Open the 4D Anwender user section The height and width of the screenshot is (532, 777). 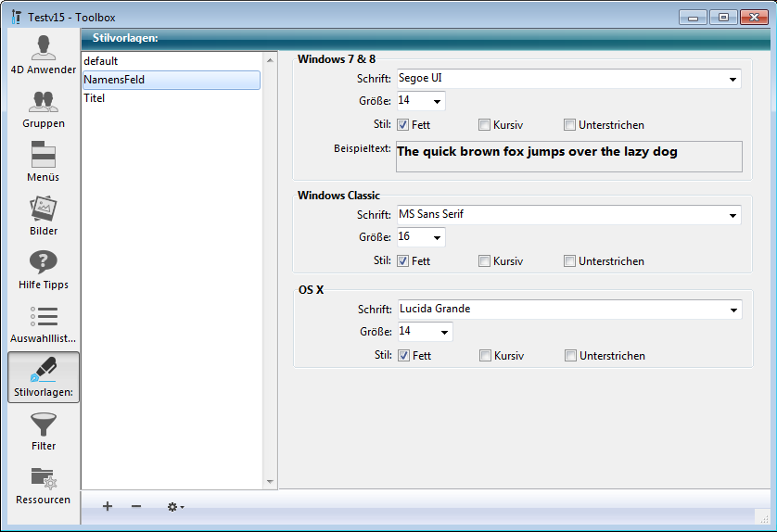click(43, 54)
